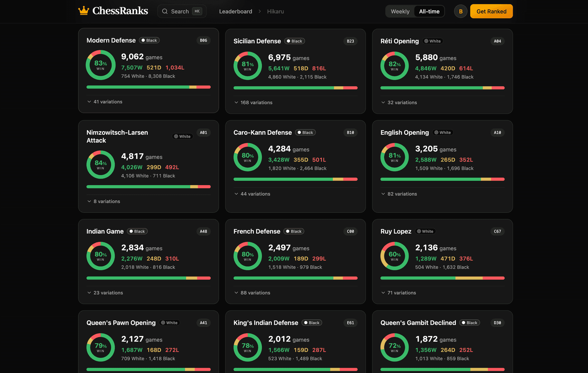
Task: Toggle the Black tag on Modern Defense
Action: (x=149, y=40)
